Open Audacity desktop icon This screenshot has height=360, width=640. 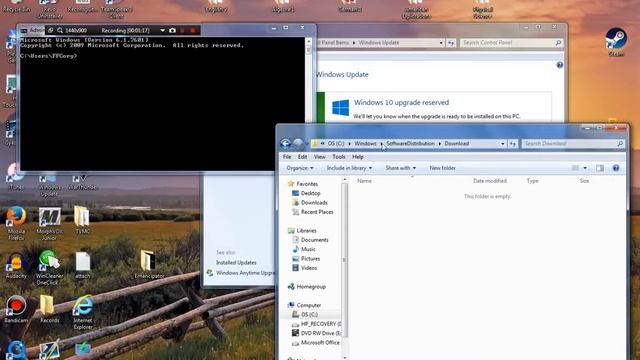pos(16,266)
